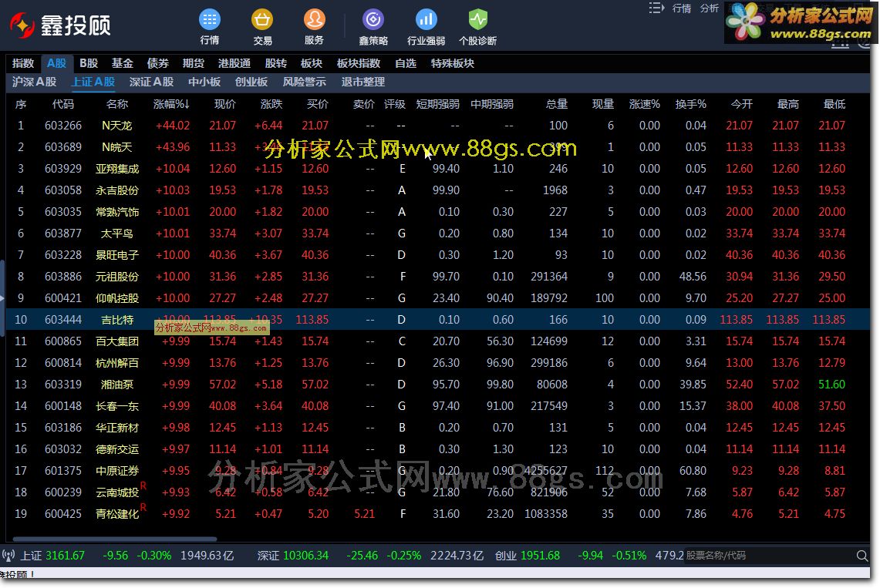Click the 分析 text link at top right
Viewport: 880px width, 588px height.
point(710,8)
